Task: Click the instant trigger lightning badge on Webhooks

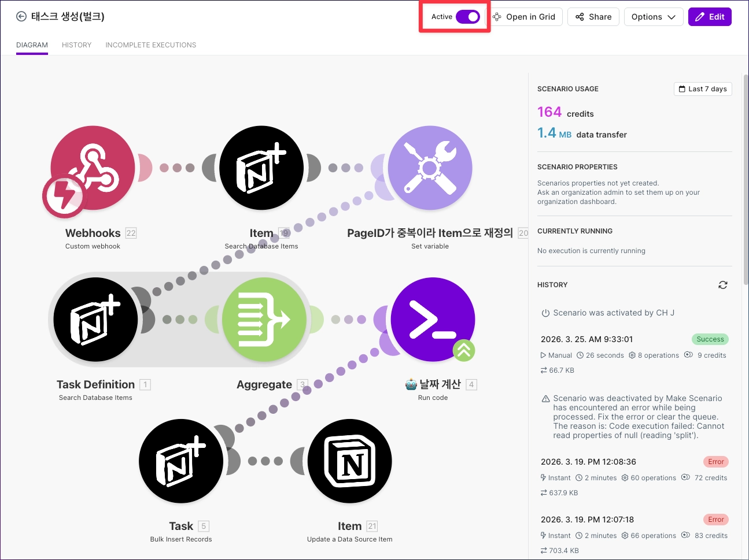Action: click(x=64, y=196)
